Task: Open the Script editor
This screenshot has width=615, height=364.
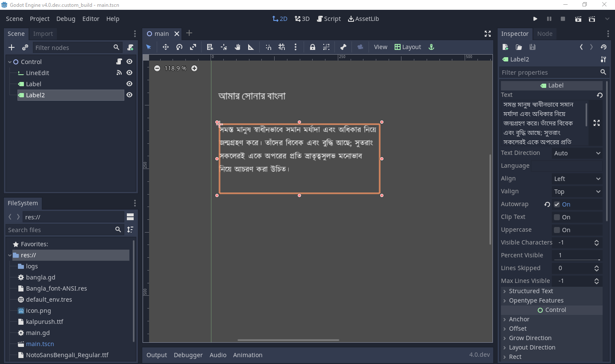Action: [329, 18]
